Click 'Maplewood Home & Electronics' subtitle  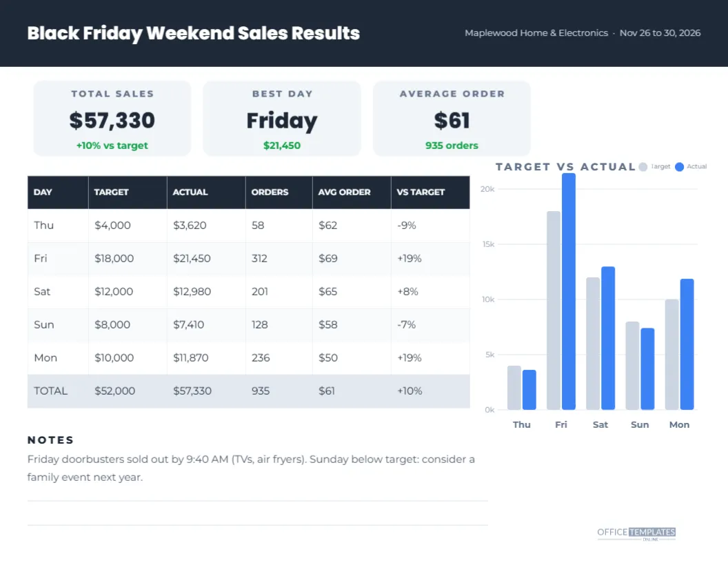tap(536, 33)
